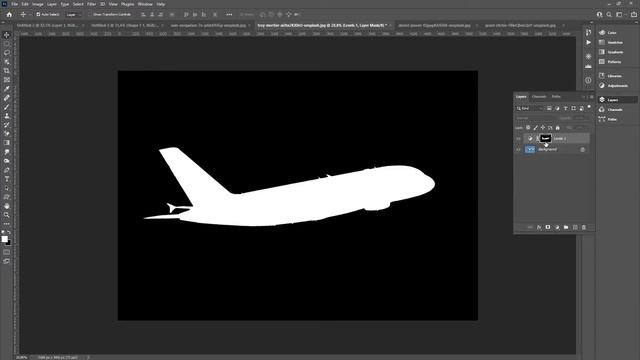Image resolution: width=640 pixels, height=360 pixels.
Task: Switch to the Paths tab in Layers panel
Action: click(x=556, y=97)
